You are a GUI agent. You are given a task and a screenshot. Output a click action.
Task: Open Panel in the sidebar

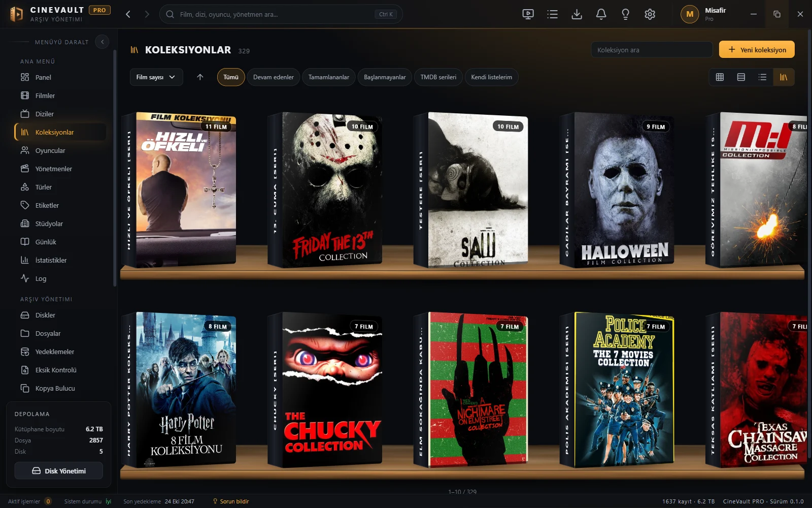(x=60, y=77)
